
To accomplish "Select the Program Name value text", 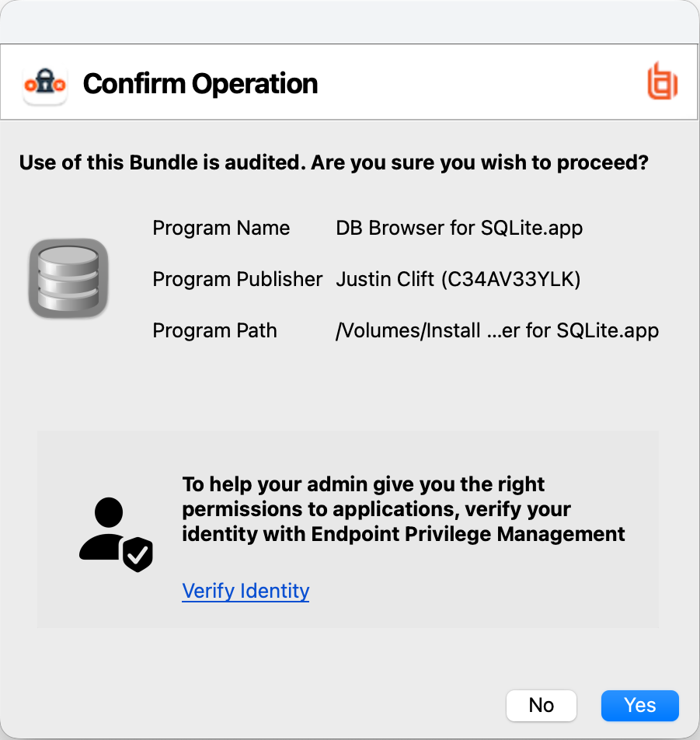I will (x=458, y=228).
